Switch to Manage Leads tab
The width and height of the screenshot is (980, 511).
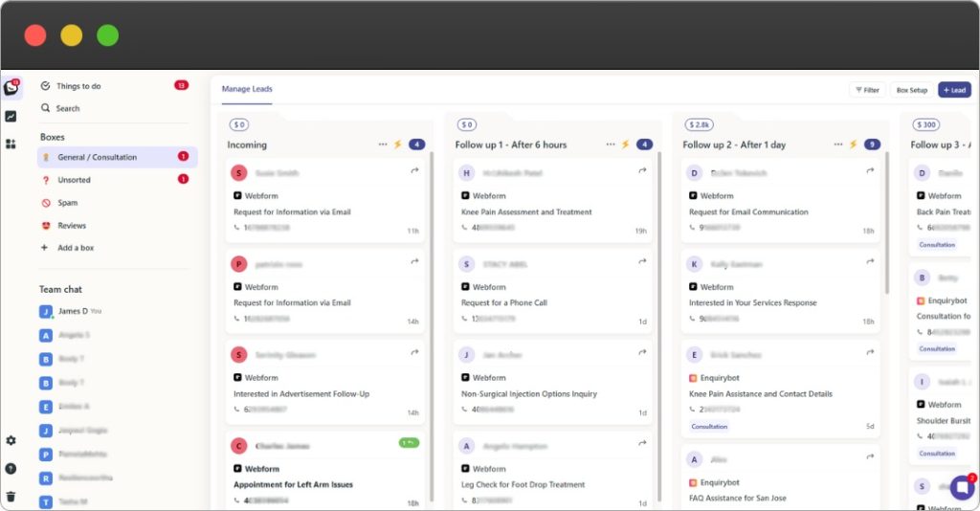click(x=247, y=89)
